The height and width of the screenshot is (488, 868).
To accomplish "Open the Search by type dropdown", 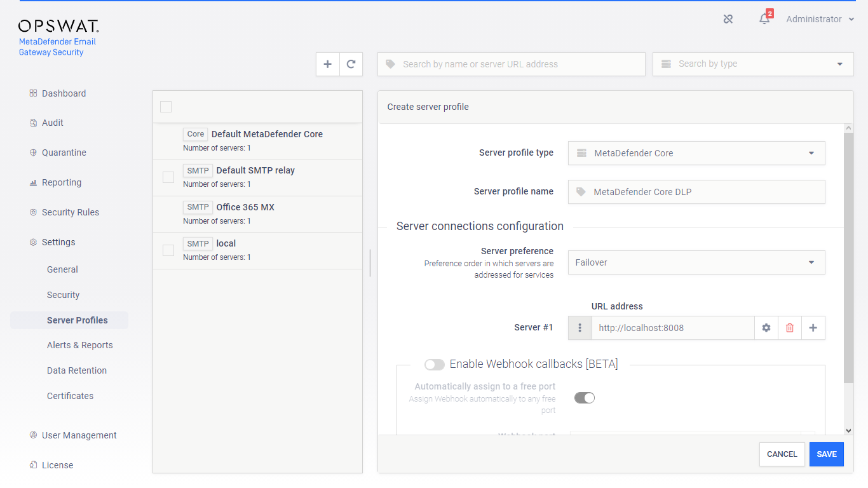I will point(753,64).
